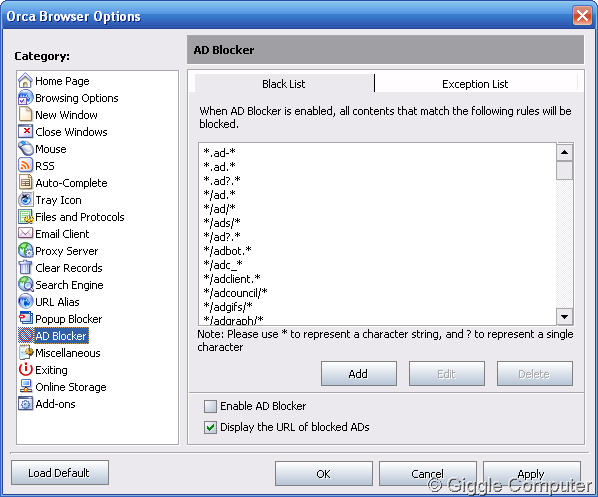Image resolution: width=598 pixels, height=497 pixels.
Task: Open Browsing Options category
Action: tap(77, 98)
